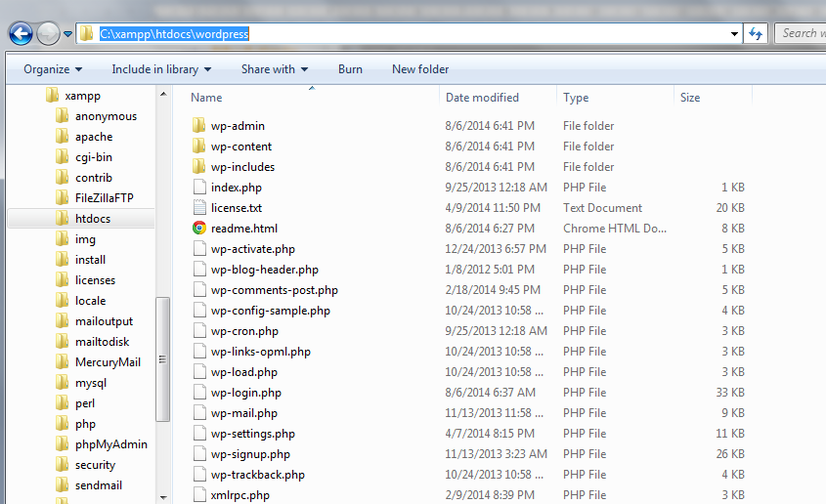Image resolution: width=826 pixels, height=504 pixels.
Task: Click the address bar path field
Action: click(x=410, y=33)
